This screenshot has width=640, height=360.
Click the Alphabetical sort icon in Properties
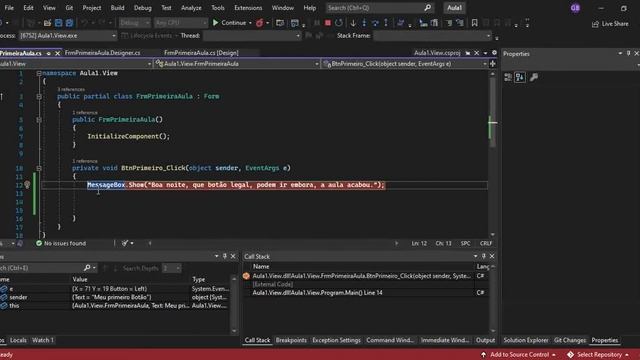[520, 77]
